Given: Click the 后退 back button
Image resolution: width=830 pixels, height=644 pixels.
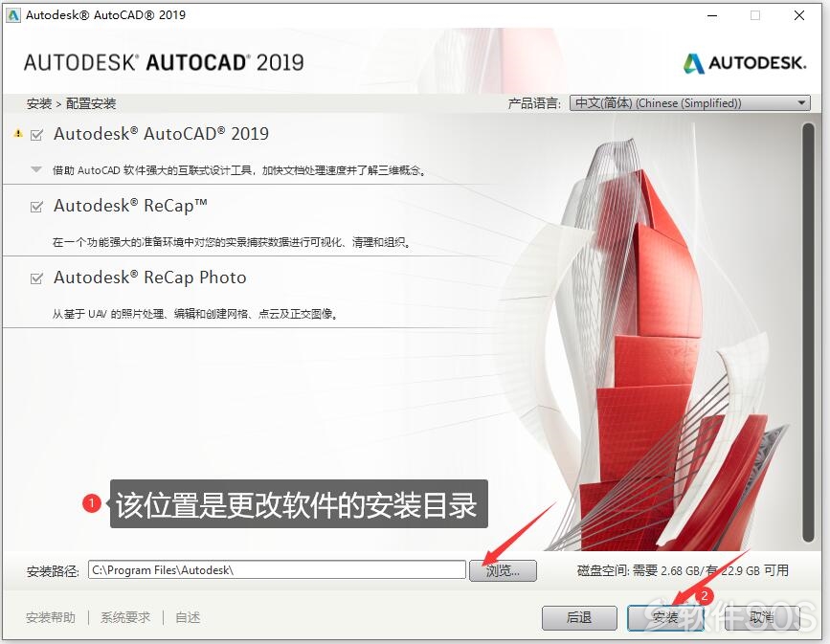Looking at the screenshot, I should click(x=579, y=617).
